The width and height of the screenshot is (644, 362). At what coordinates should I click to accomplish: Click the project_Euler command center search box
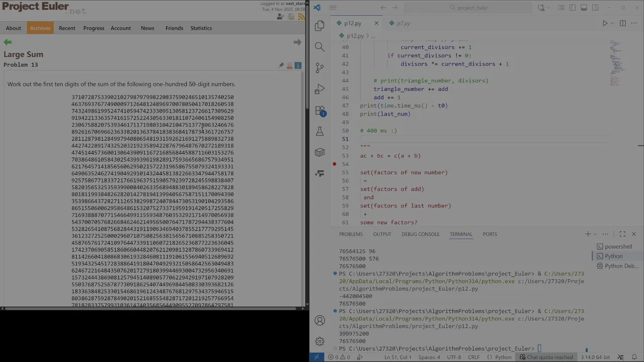click(x=468, y=8)
